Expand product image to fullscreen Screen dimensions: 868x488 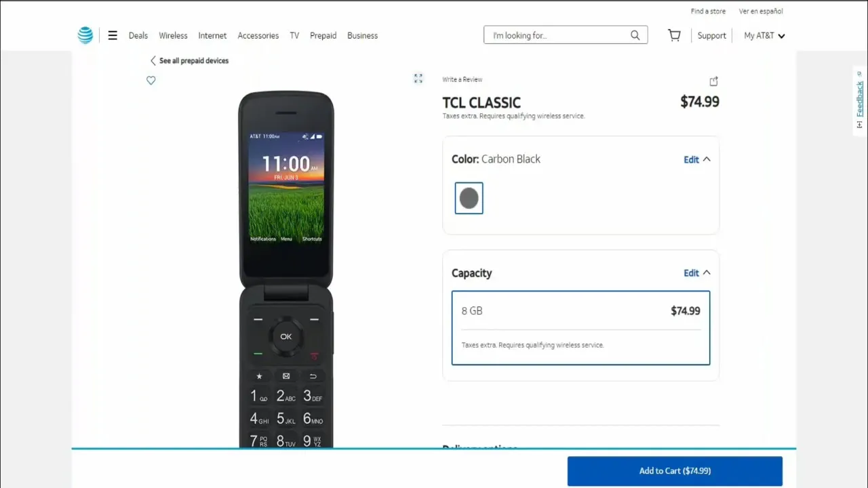click(418, 79)
